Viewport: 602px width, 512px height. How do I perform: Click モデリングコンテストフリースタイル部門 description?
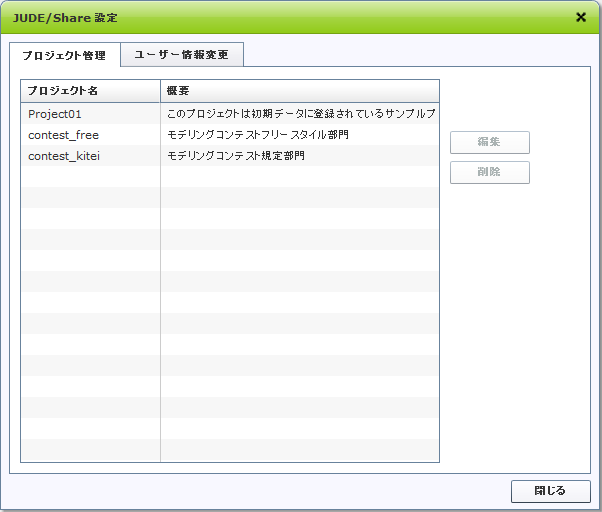(258, 135)
